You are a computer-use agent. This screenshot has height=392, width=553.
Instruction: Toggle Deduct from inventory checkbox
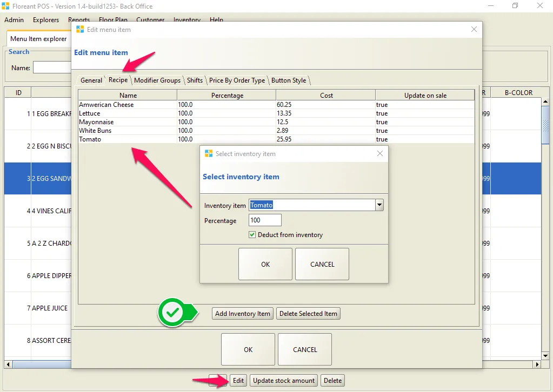click(x=252, y=234)
